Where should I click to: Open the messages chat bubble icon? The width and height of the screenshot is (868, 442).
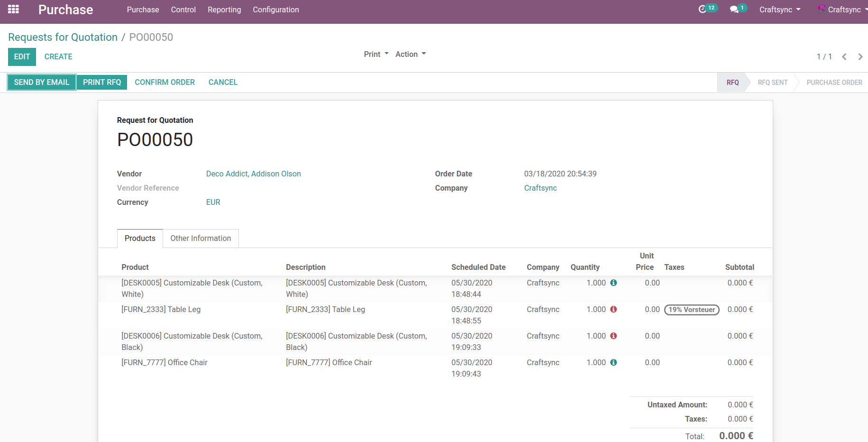[734, 9]
